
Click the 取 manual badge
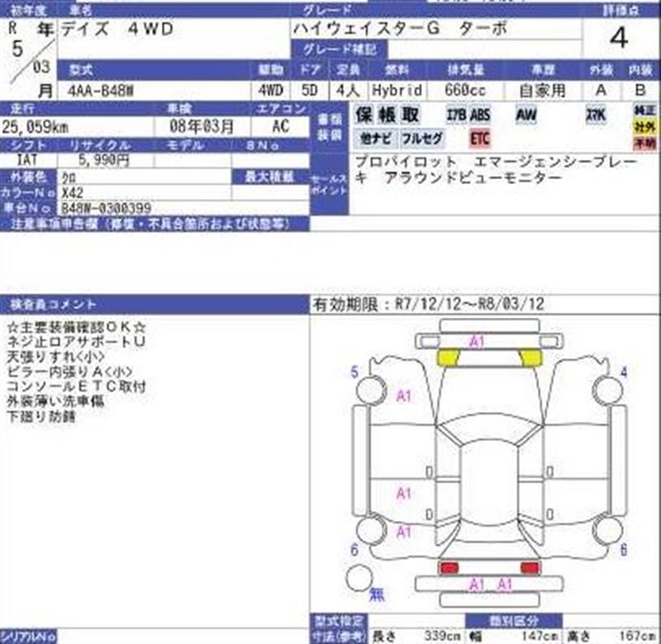(x=410, y=115)
